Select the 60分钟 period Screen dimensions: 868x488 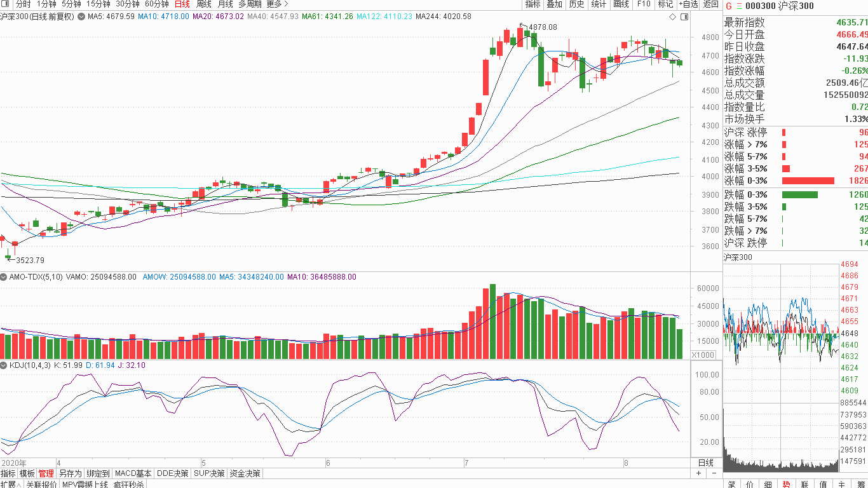coord(157,4)
